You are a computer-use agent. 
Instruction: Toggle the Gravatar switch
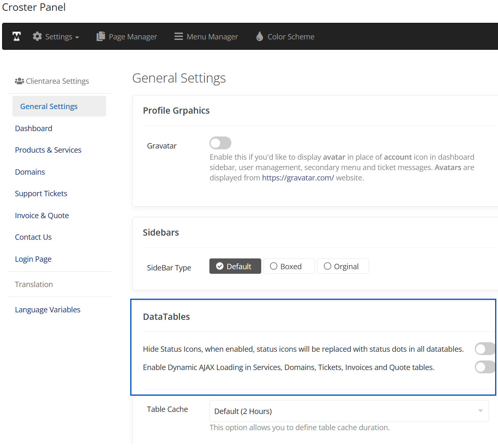pos(220,143)
